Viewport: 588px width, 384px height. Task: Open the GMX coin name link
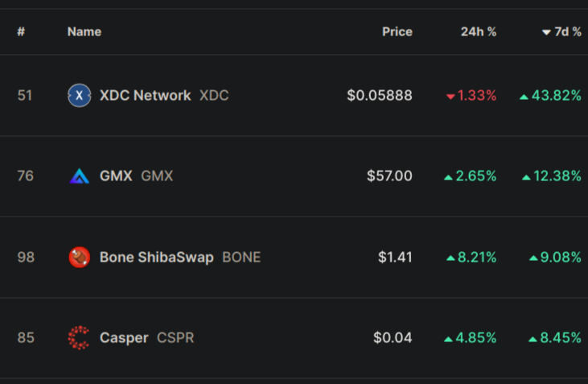(x=116, y=176)
